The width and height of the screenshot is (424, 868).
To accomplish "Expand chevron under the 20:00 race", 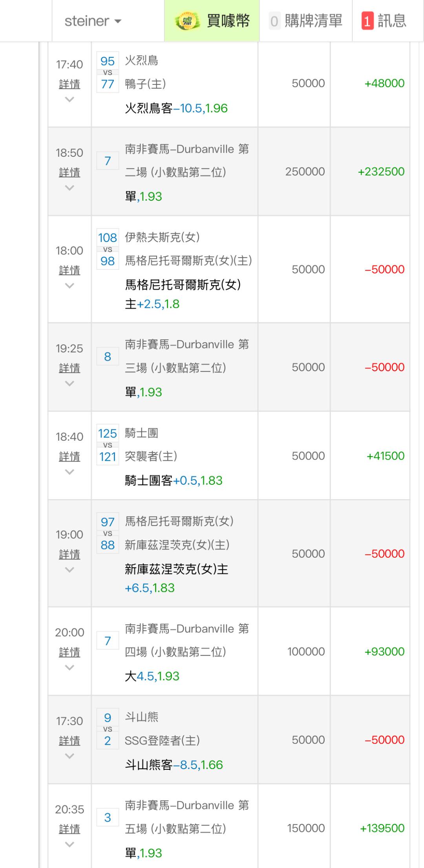I will tap(69, 668).
